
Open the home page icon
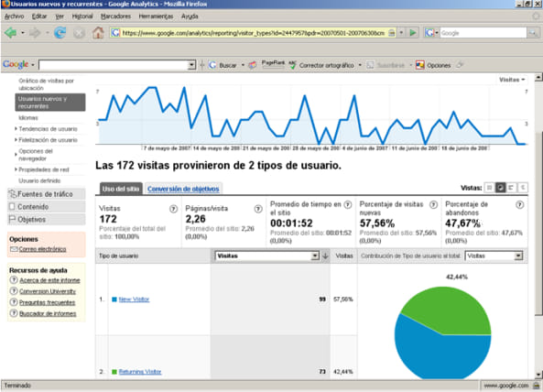point(98,33)
